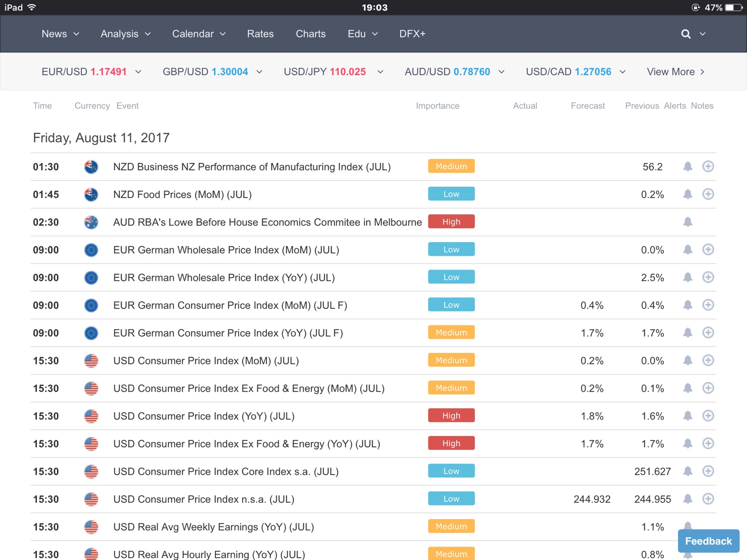Go to the Charts page
The width and height of the screenshot is (747, 560).
[310, 34]
